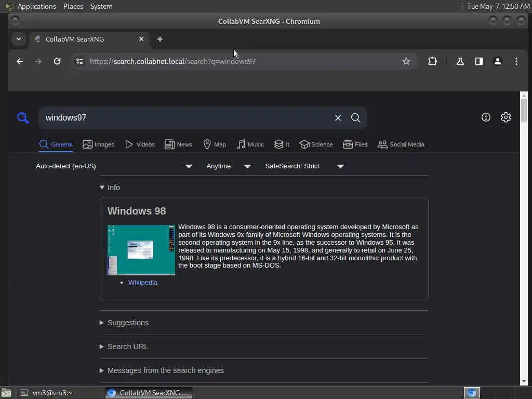Bookmark this page with the star
This screenshot has width=532, height=399.
[406, 61]
